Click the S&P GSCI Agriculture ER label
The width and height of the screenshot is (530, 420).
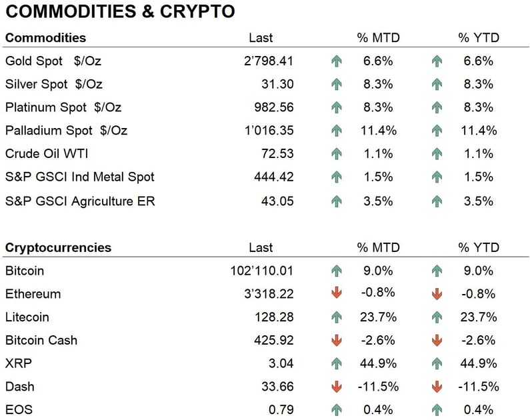(80, 201)
